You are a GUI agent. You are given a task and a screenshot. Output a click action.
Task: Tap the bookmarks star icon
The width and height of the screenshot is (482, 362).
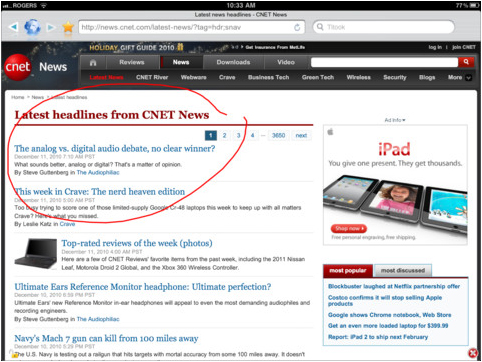click(x=68, y=27)
